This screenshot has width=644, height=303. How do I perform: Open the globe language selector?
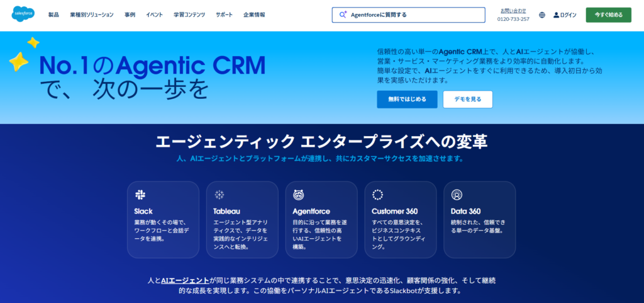pos(542,14)
